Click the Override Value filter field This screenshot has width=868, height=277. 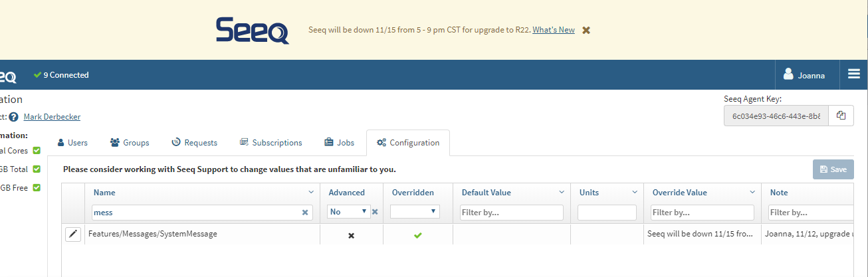coord(702,213)
